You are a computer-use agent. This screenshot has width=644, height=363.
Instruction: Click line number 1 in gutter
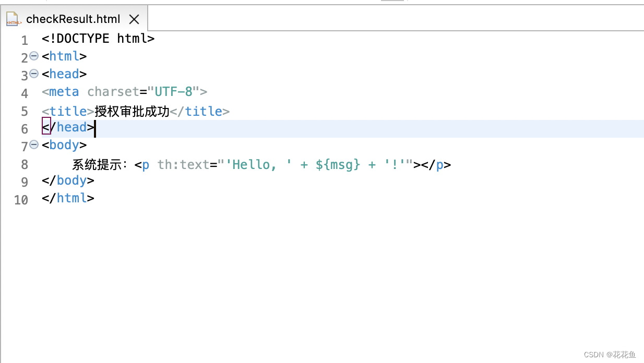[25, 40]
